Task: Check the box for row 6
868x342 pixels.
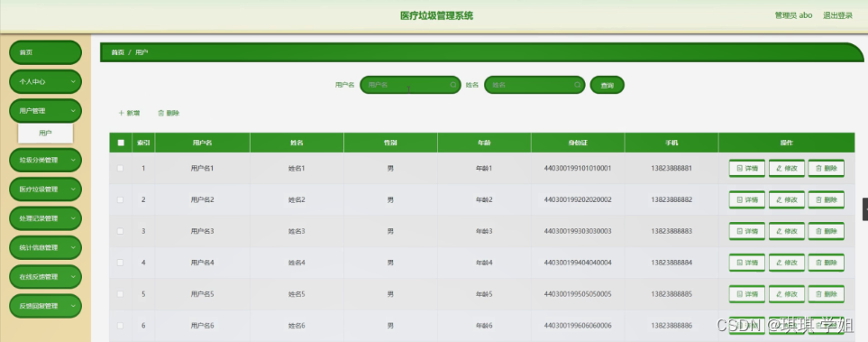Action: click(x=121, y=326)
